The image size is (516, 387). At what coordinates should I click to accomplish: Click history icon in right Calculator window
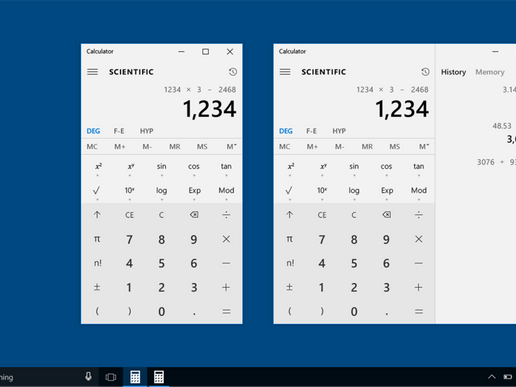tap(425, 72)
